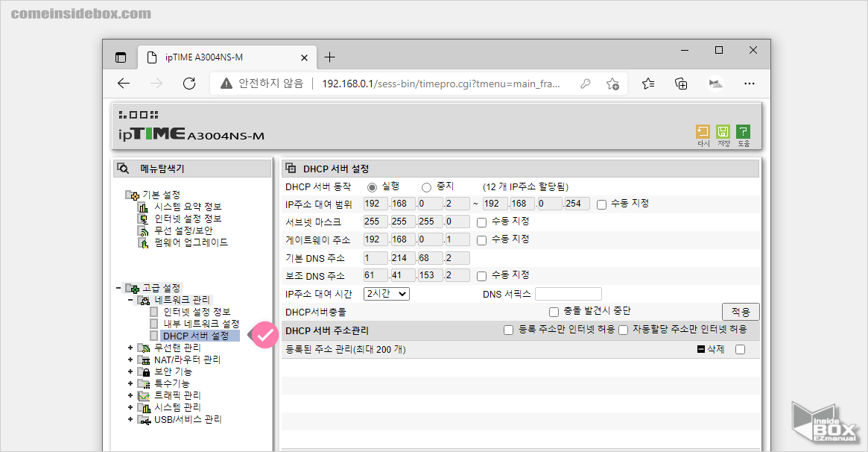This screenshot has height=452, width=868.
Task: Open browser settings and more menu
Action: pyautogui.click(x=750, y=84)
